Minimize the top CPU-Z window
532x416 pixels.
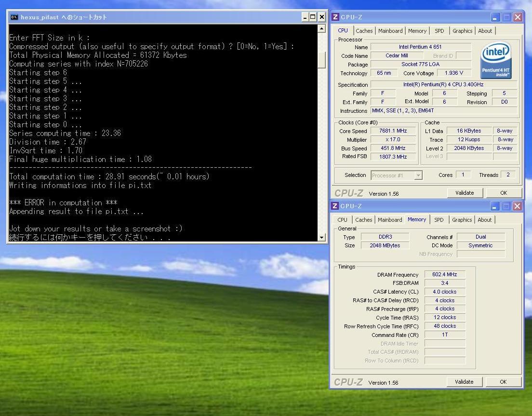495,17
